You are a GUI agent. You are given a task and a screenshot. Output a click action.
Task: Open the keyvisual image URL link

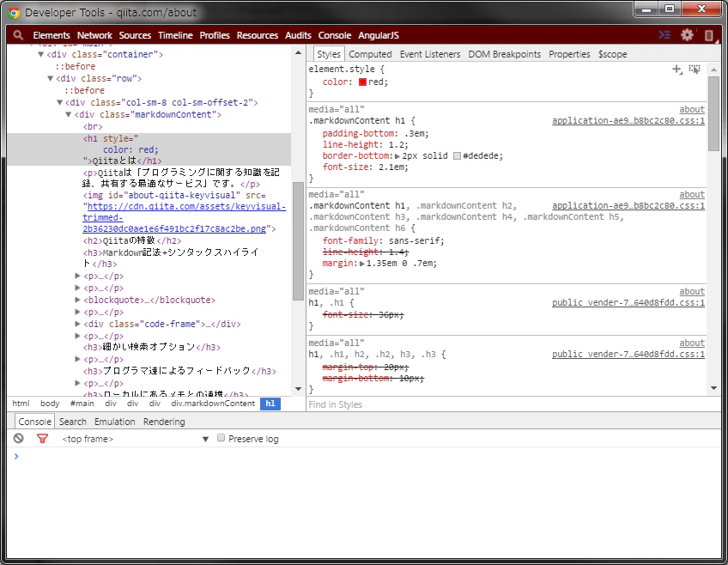click(x=185, y=218)
